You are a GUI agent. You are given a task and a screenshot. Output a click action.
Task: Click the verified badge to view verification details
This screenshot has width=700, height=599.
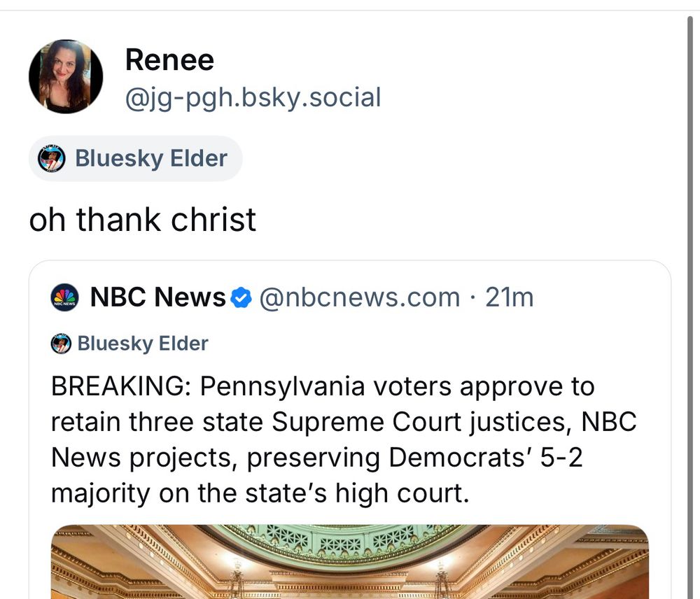coord(241,297)
